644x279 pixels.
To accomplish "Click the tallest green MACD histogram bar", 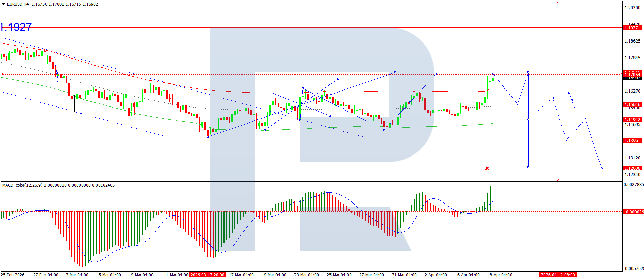I will tap(490, 199).
